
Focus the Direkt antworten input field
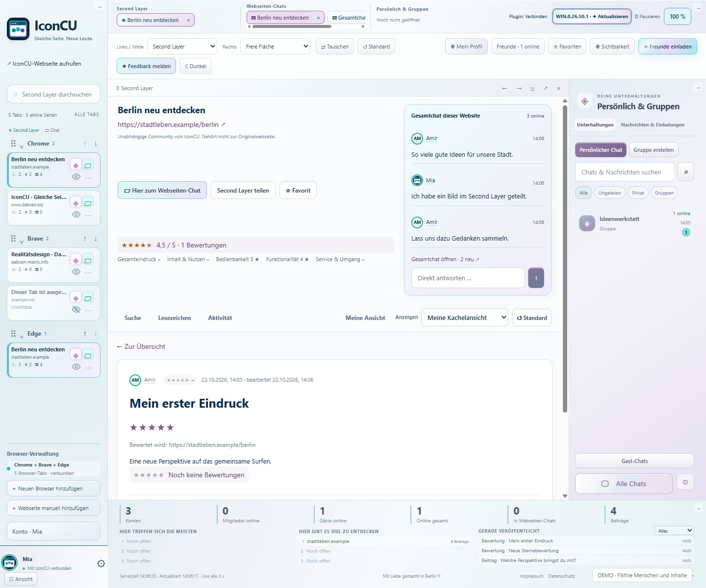(468, 278)
